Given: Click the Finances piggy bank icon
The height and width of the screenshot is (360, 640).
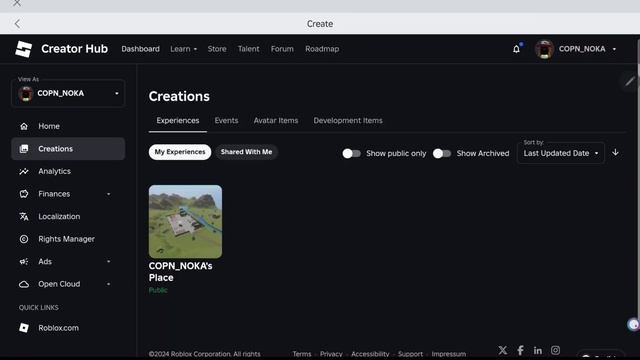Looking at the screenshot, I should (x=24, y=194).
